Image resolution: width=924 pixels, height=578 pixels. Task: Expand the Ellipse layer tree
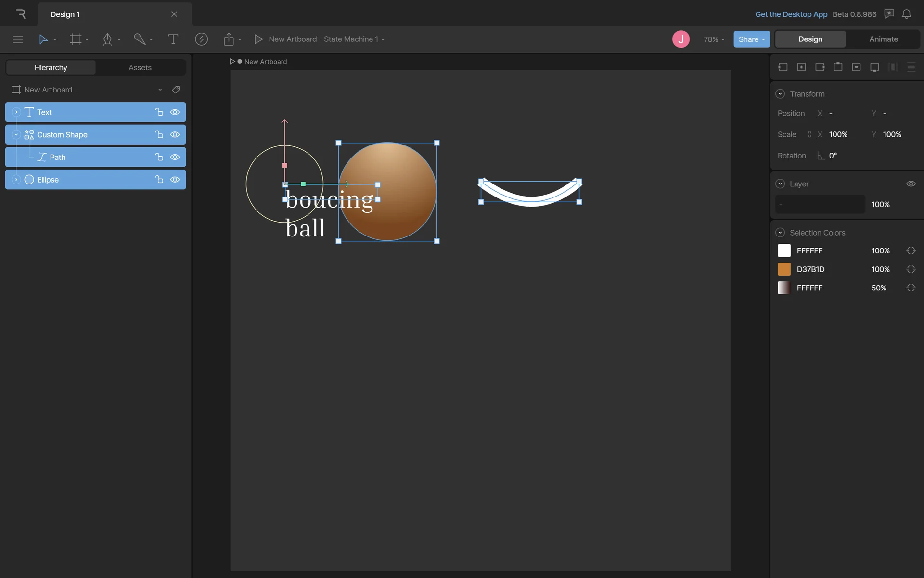16,180
